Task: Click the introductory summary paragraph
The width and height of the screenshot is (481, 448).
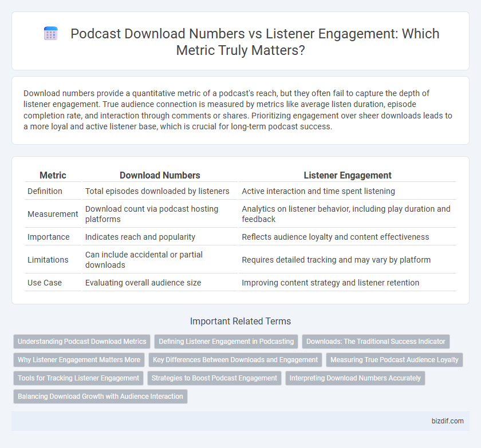Action: coord(238,110)
